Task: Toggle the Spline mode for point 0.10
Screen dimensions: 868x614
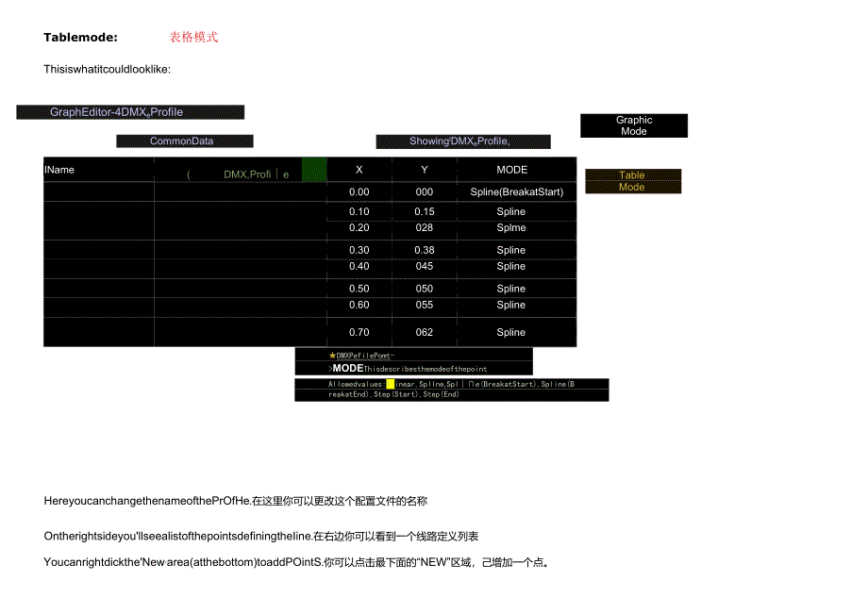Action: coord(510,211)
